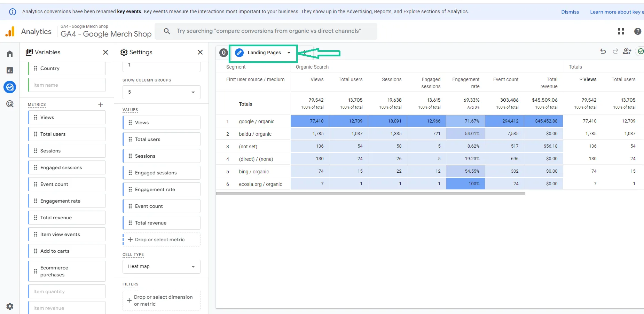Open the Advertising icon in sidebar
This screenshot has width=644, height=314.
10,104
